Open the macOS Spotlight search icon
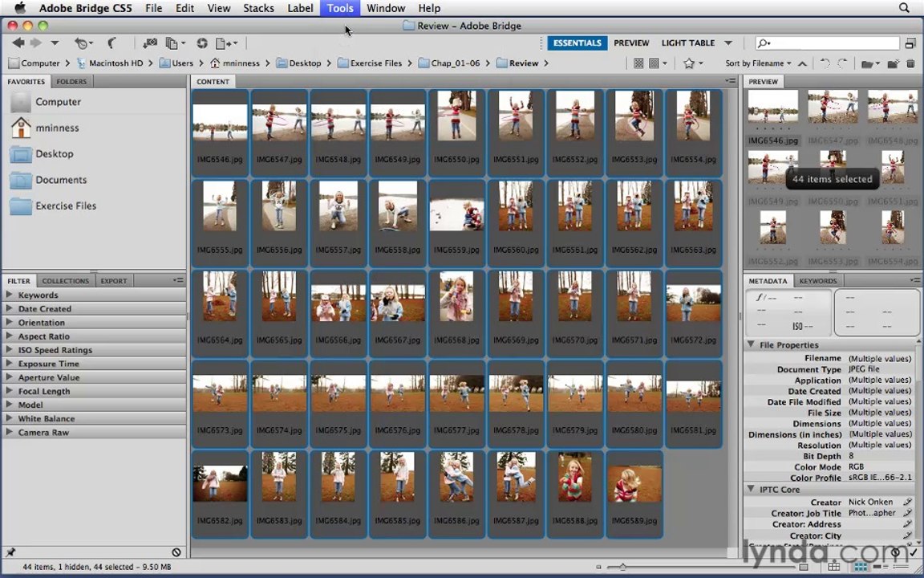This screenshot has height=578, width=924. click(x=904, y=8)
